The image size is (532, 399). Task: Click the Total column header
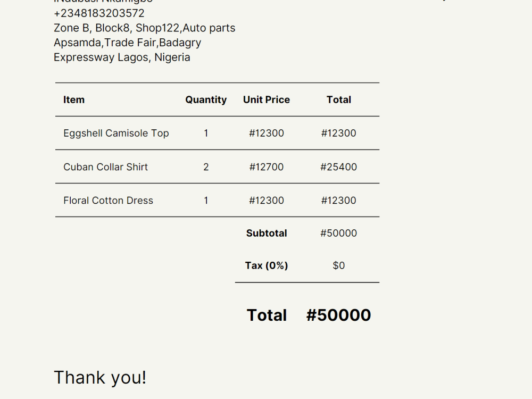point(338,100)
